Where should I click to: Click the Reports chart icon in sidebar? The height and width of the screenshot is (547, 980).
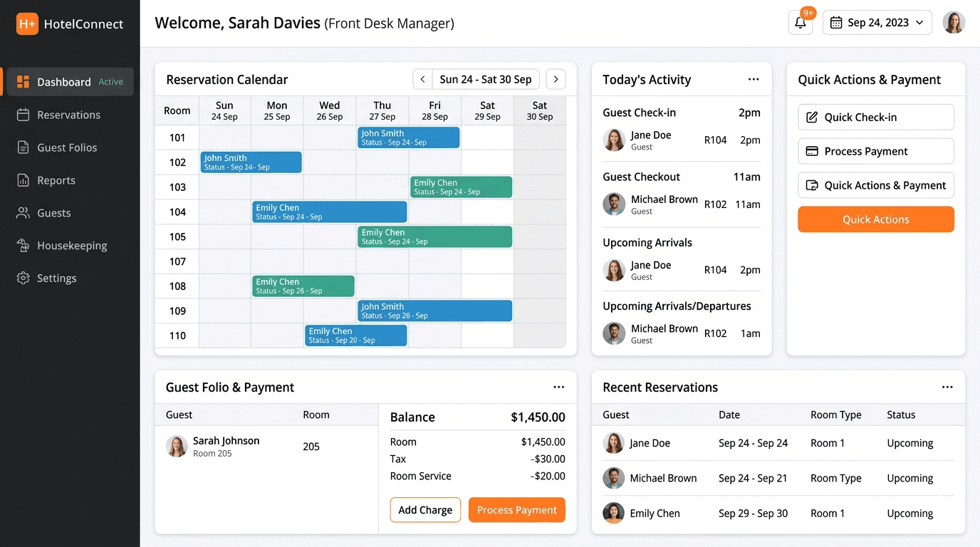point(24,180)
